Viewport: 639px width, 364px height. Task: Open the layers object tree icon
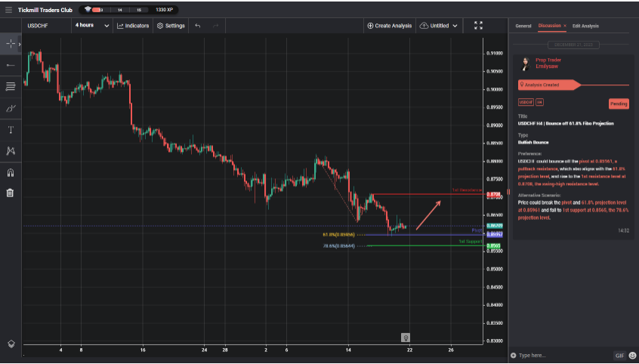(x=11, y=344)
